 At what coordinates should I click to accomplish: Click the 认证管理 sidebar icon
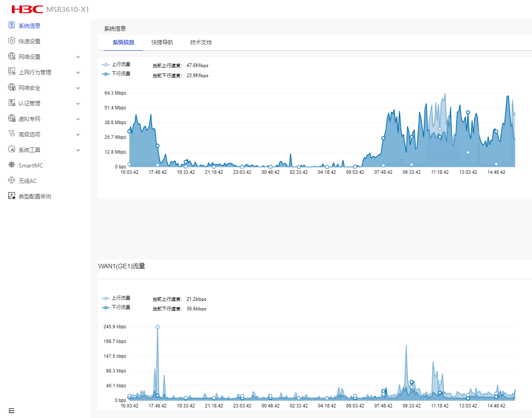pos(11,103)
